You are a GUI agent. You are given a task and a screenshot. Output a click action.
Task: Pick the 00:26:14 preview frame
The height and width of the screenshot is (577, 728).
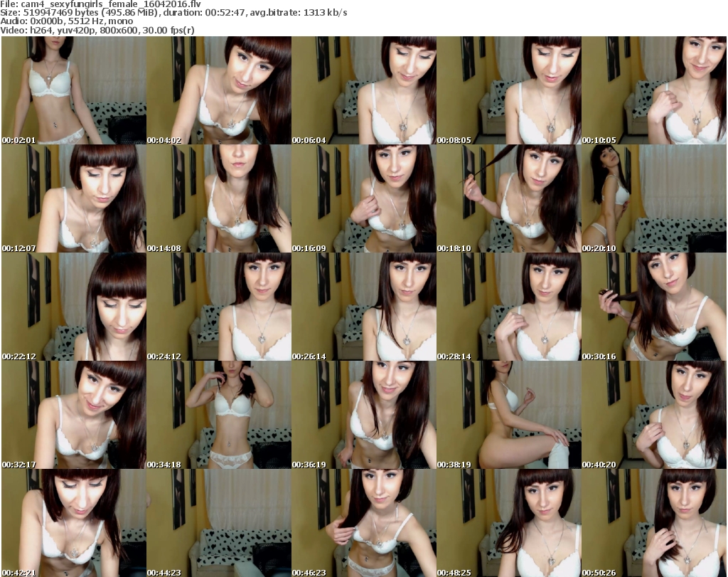coord(364,307)
